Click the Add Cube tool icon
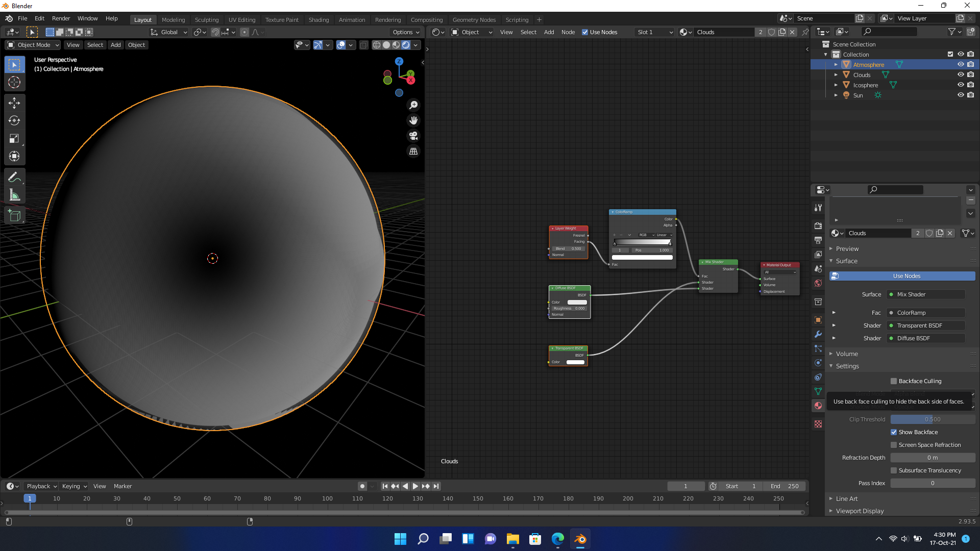Image resolution: width=980 pixels, height=551 pixels. (x=14, y=216)
